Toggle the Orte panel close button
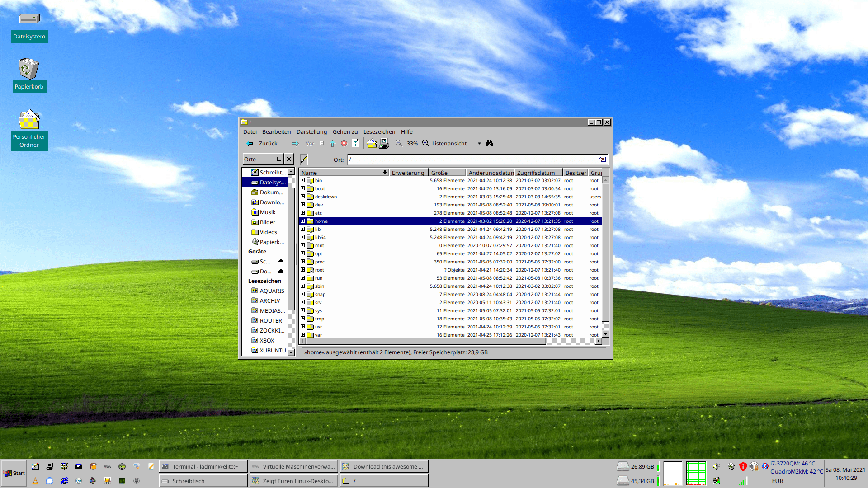 (288, 159)
